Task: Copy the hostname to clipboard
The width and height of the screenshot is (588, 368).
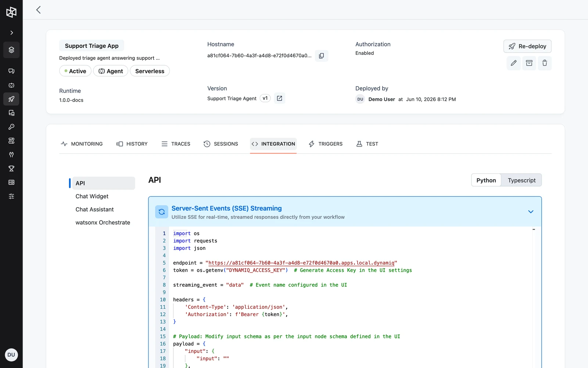Action: pyautogui.click(x=322, y=56)
